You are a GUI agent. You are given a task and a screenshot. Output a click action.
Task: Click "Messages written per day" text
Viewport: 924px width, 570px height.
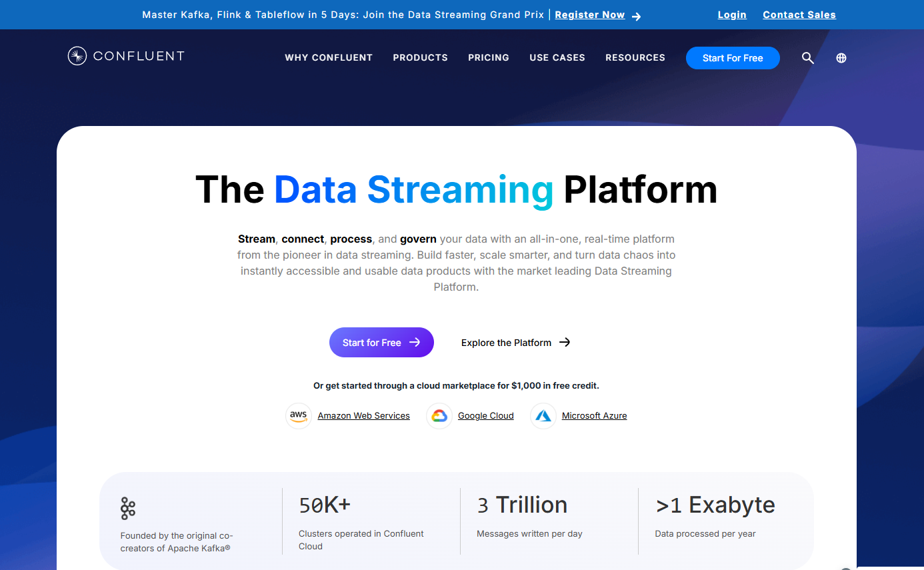(x=529, y=534)
